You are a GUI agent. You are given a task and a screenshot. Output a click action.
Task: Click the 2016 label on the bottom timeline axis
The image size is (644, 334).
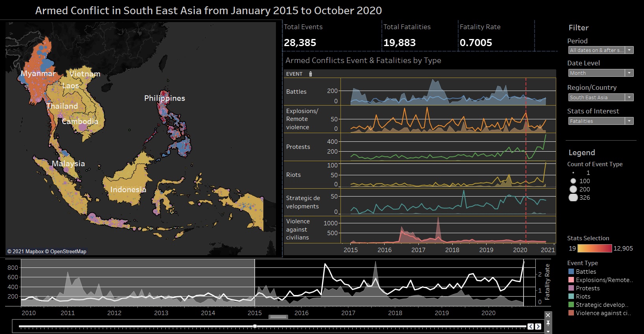302,313
